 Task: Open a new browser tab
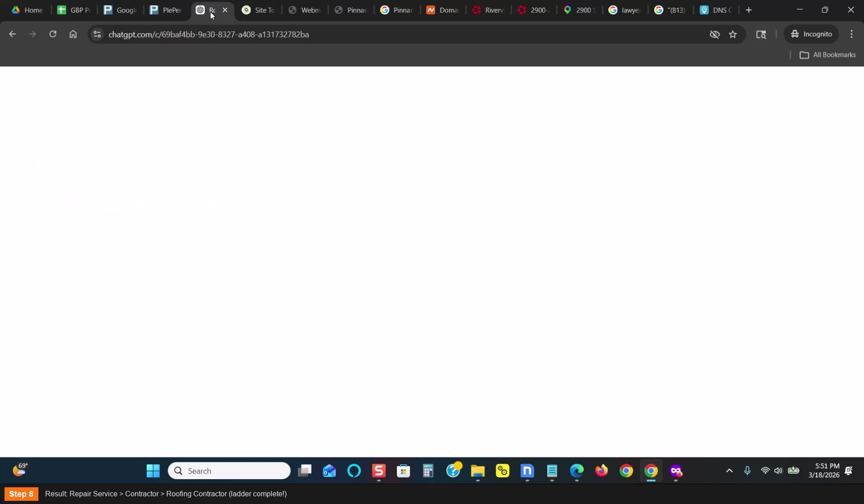[x=748, y=10]
